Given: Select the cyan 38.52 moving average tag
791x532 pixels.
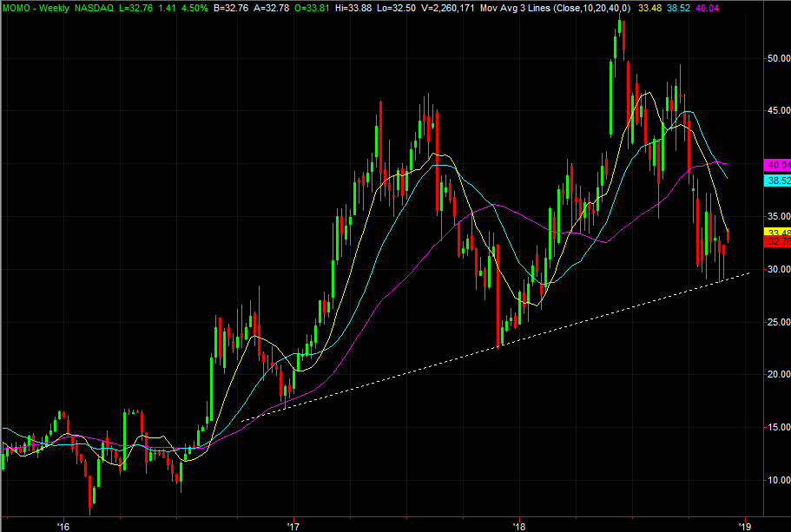Looking at the screenshot, I should click(775, 181).
